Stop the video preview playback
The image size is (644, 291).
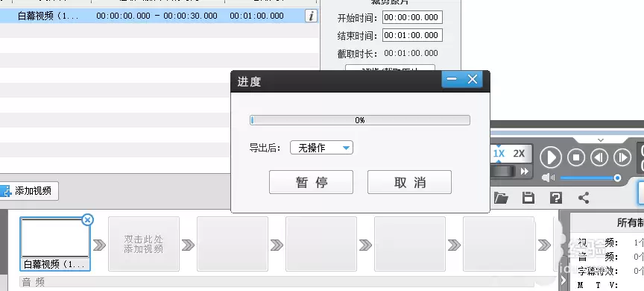click(x=576, y=157)
